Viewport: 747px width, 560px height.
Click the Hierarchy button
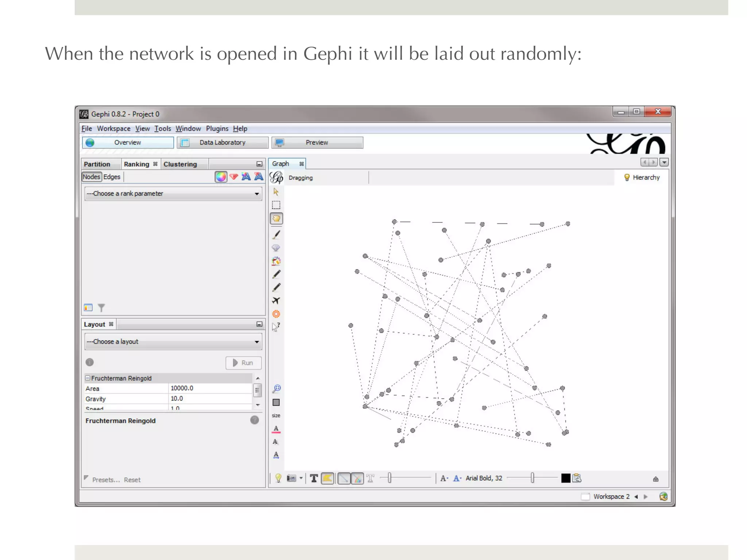(x=642, y=178)
